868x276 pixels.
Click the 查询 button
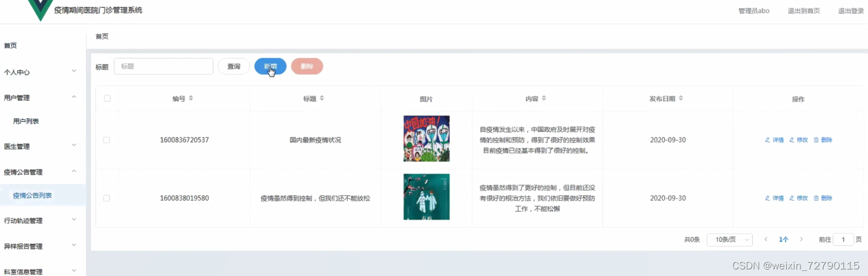click(234, 67)
